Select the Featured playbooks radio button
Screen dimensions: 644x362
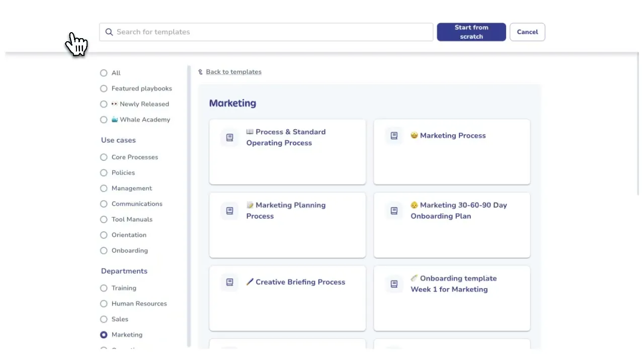(x=104, y=88)
